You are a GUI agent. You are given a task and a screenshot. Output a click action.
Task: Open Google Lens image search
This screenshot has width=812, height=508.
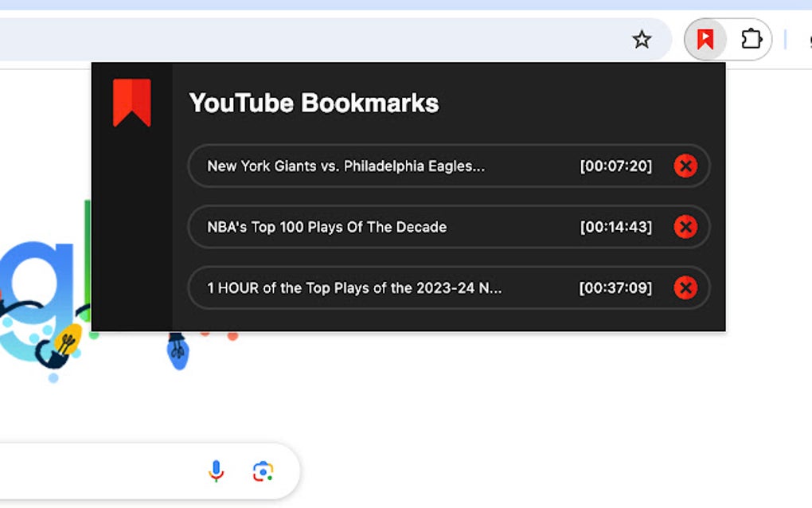[263, 471]
